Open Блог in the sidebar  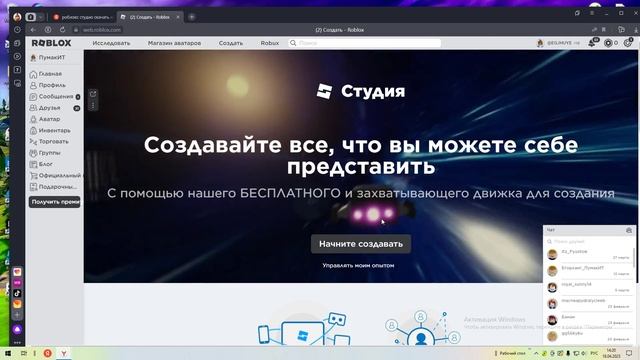(x=41, y=164)
